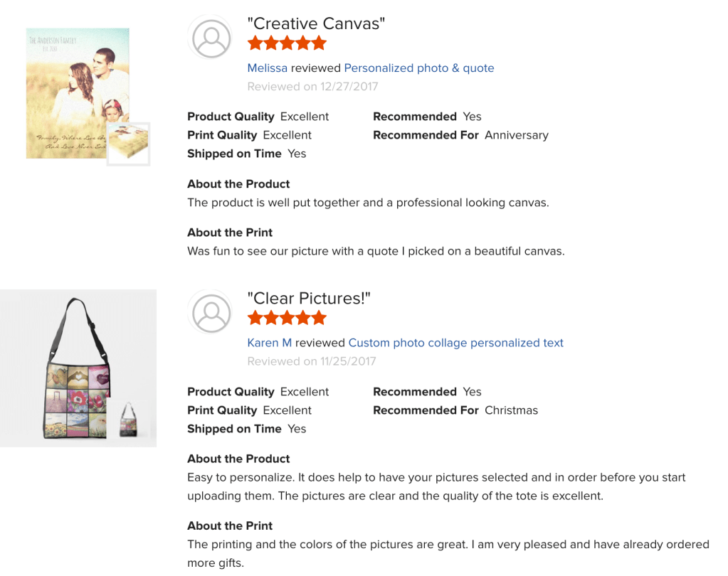Open reviewer Melissa's profile link
Image resolution: width=728 pixels, height=576 pixels.
[267, 68]
